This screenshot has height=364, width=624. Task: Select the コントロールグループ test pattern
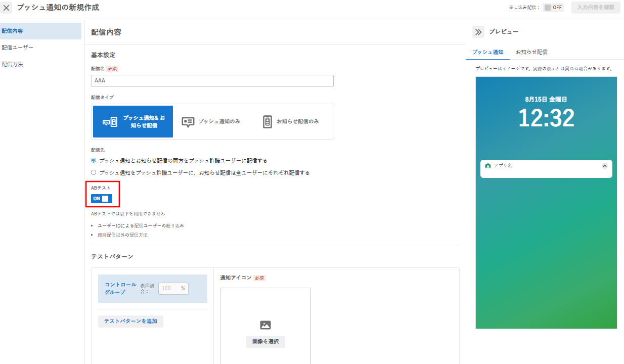tap(153, 289)
